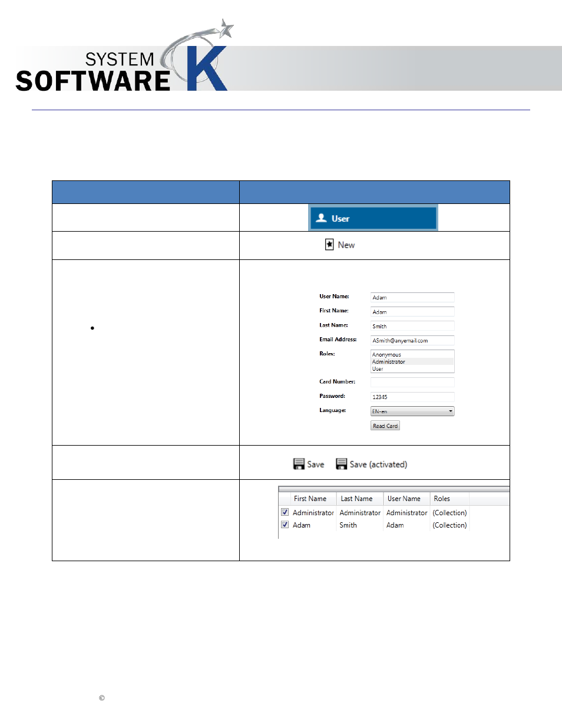
Task: Click the User person icon
Action: click(321, 218)
